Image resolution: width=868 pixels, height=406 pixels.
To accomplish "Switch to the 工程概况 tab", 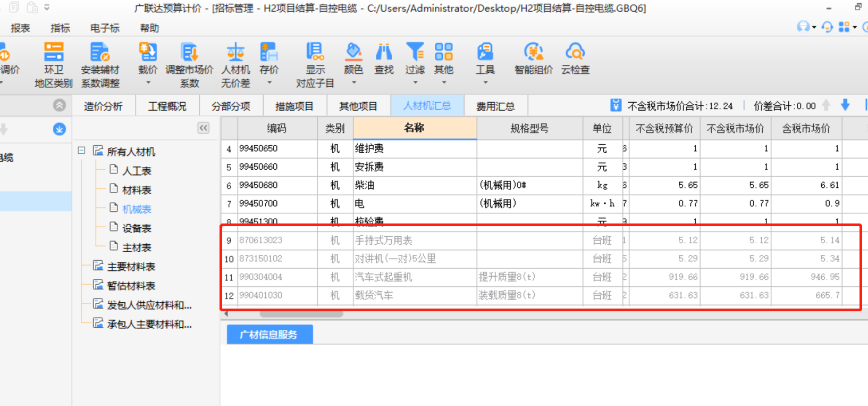I will pyautogui.click(x=167, y=106).
